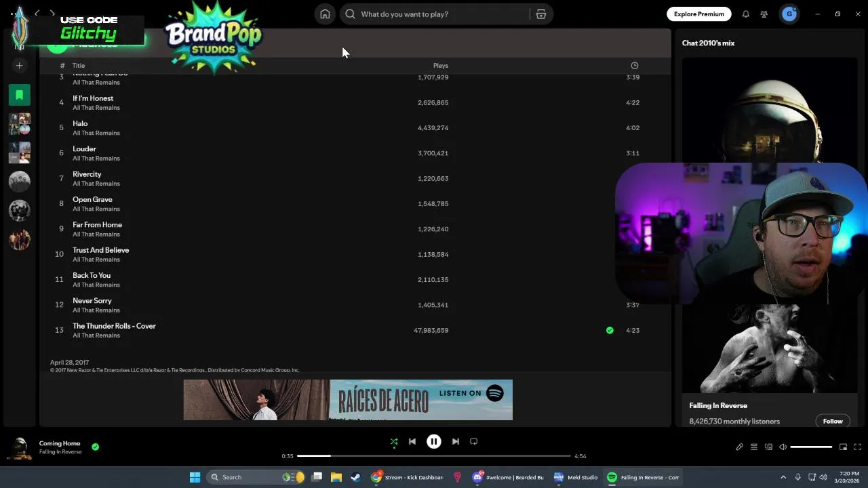Click the Explore Premium button
The image size is (868, 488).
699,14
